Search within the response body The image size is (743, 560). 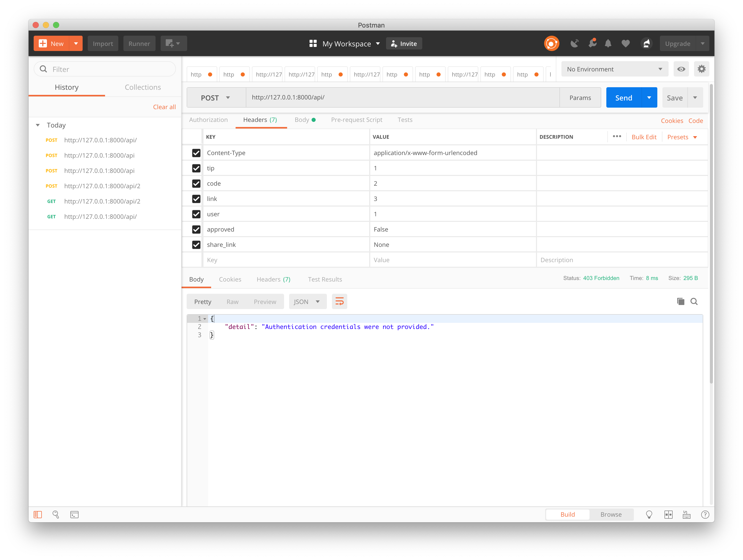(694, 302)
